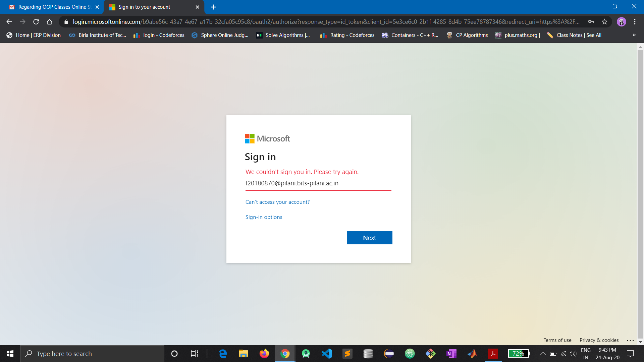Click Can't access your account link

[x=277, y=202]
